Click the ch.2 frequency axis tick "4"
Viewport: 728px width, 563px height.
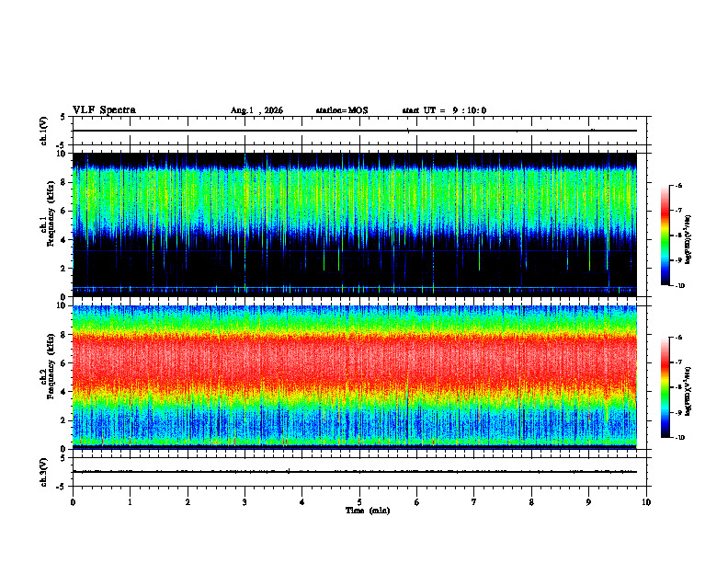point(63,392)
